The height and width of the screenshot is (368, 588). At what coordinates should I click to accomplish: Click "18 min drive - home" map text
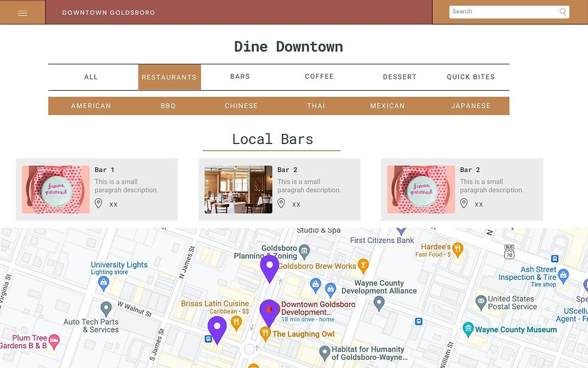click(x=308, y=319)
